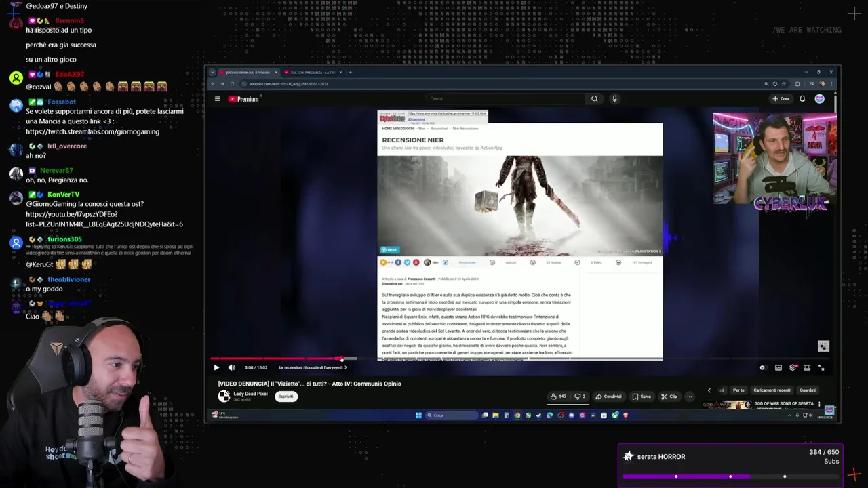Open the YouTube account avatar menu
This screenshot has height=488, width=868.
tap(819, 99)
